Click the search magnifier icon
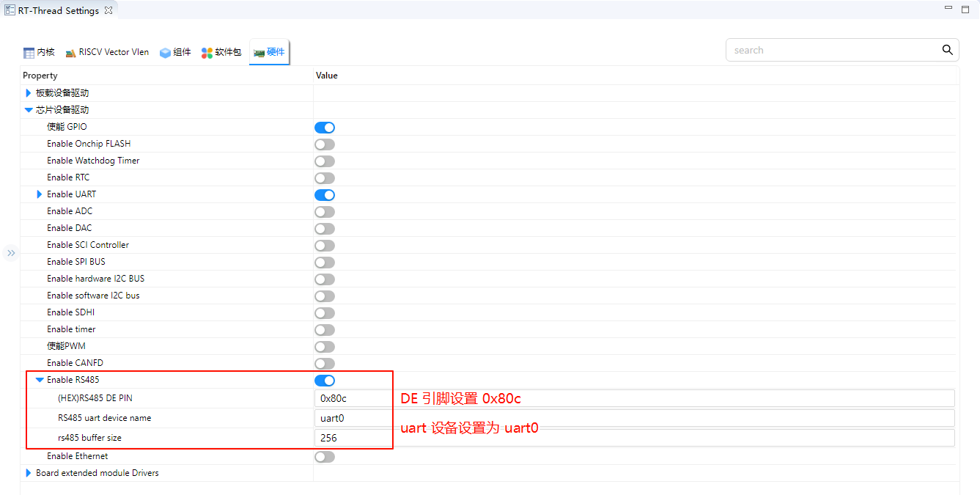The width and height of the screenshot is (980, 495). [x=947, y=50]
